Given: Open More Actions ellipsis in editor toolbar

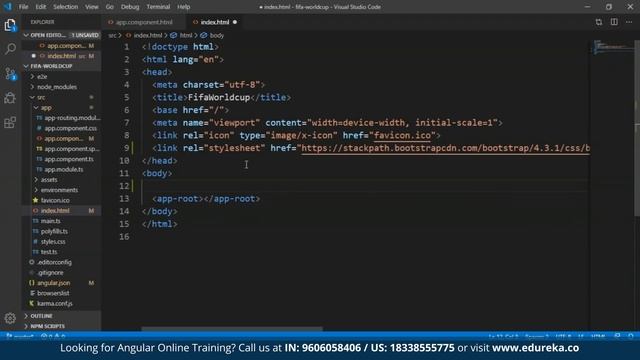Looking at the screenshot, I should coord(629,22).
